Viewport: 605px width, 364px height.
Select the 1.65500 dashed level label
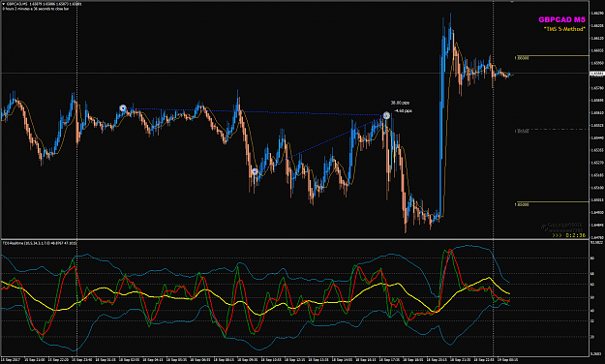click(522, 132)
